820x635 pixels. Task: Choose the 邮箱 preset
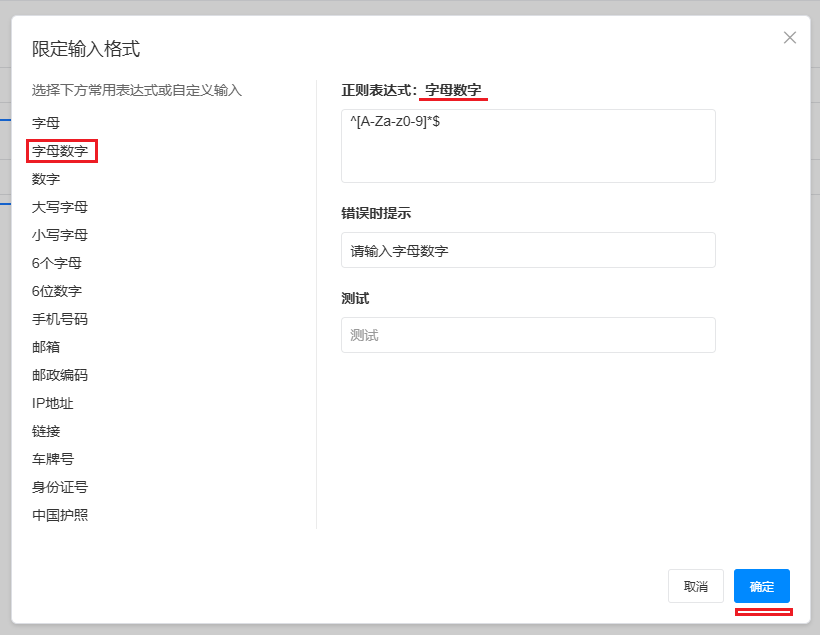46,347
